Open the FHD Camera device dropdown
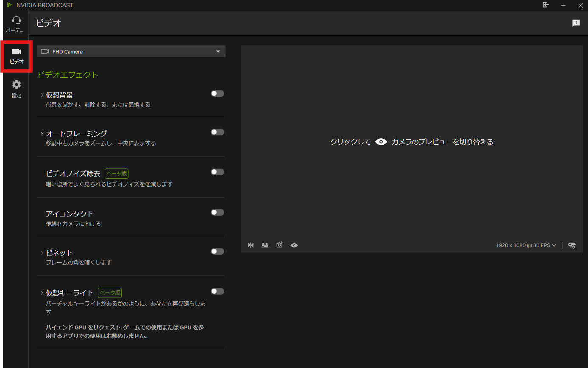 [131, 51]
